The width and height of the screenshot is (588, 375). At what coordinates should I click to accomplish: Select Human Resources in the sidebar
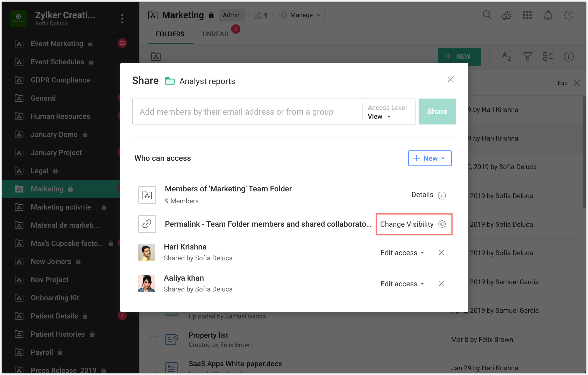[60, 116]
